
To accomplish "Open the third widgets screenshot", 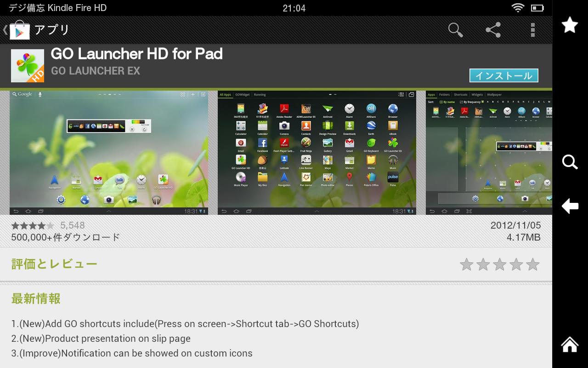I will (x=489, y=152).
